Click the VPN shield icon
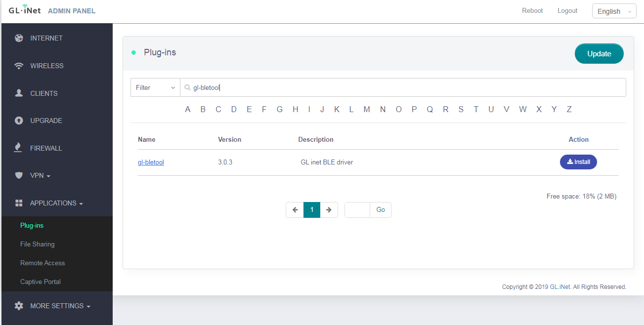 click(19, 175)
